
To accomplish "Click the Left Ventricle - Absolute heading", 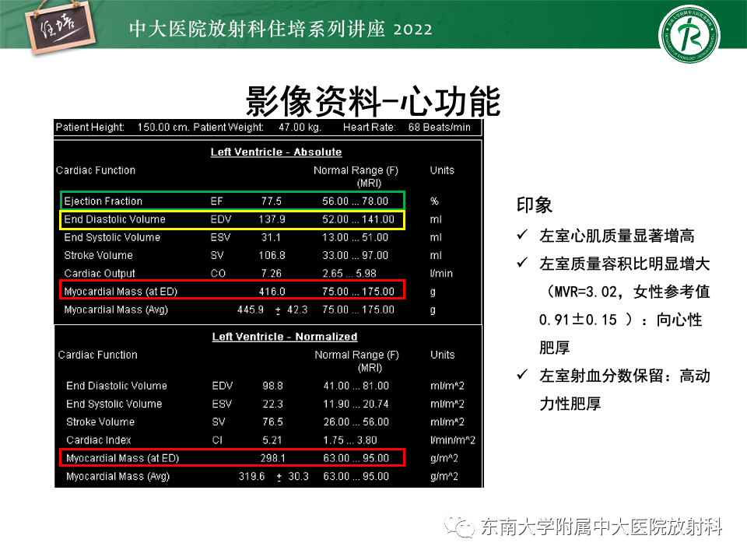I will [276, 152].
